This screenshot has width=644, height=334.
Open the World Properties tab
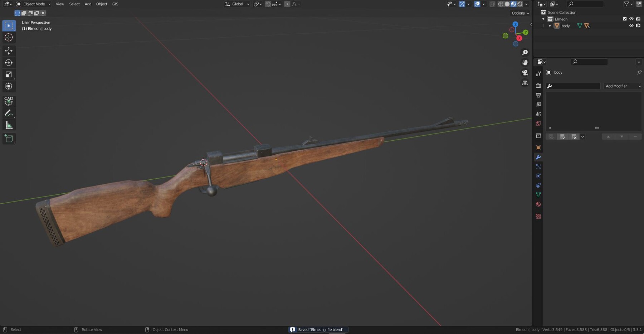tap(538, 124)
